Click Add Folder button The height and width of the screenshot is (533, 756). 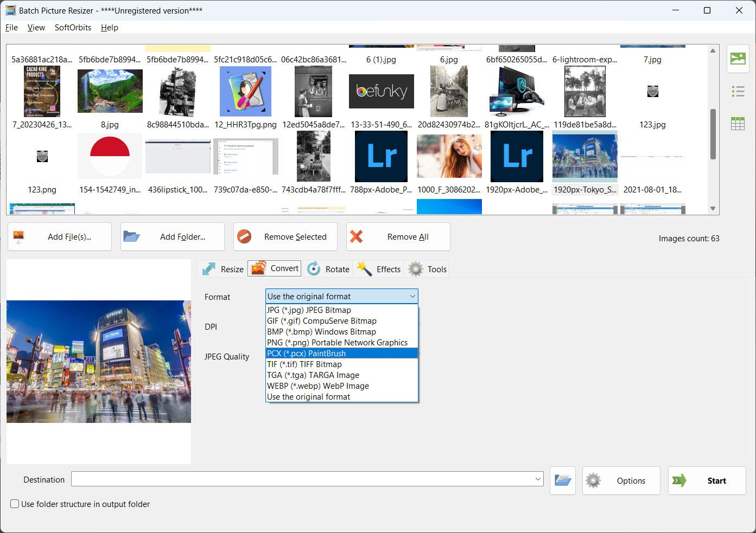173,237
